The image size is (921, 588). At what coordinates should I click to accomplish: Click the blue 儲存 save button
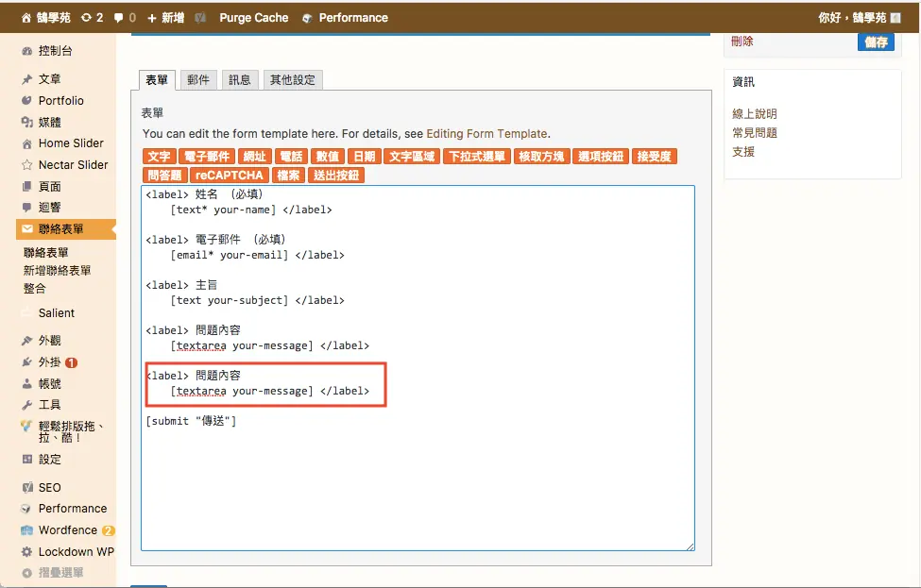pos(876,42)
